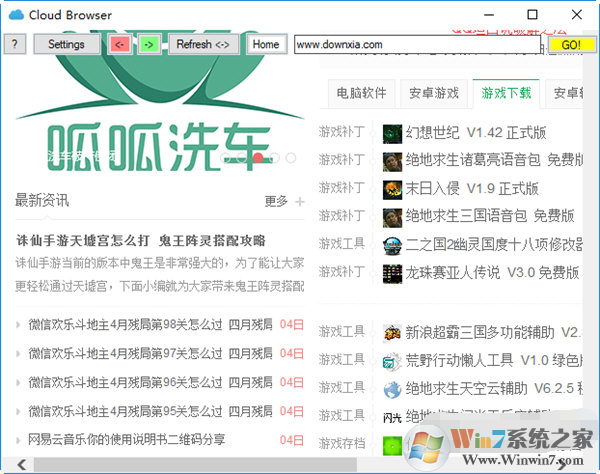
Task: Click the icon next to 荒野行动懒人工具
Action: click(x=392, y=362)
